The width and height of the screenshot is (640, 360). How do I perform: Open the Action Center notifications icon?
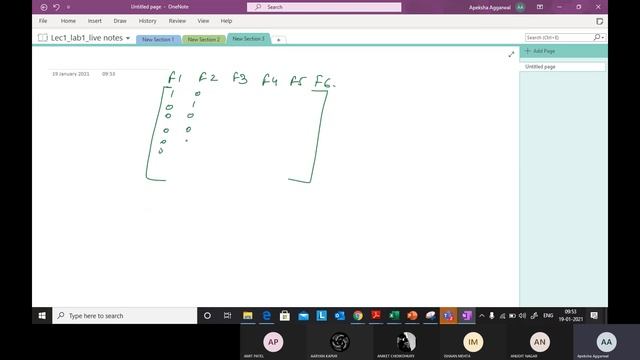pos(594,316)
